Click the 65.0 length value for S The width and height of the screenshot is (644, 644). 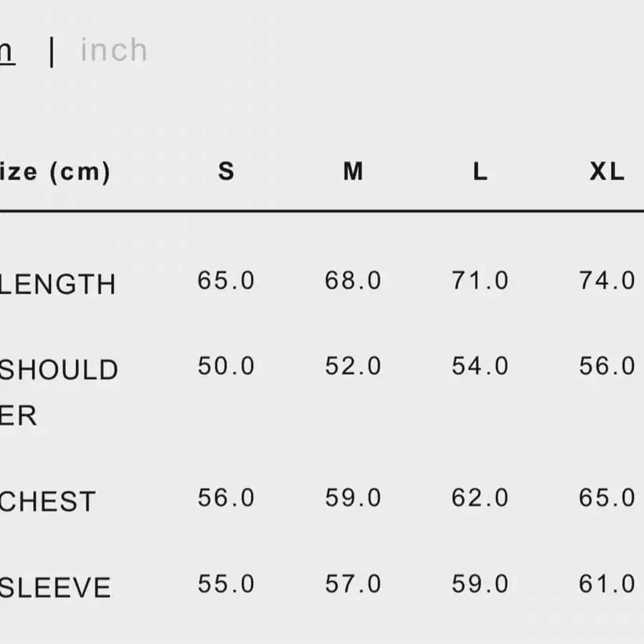click(226, 280)
